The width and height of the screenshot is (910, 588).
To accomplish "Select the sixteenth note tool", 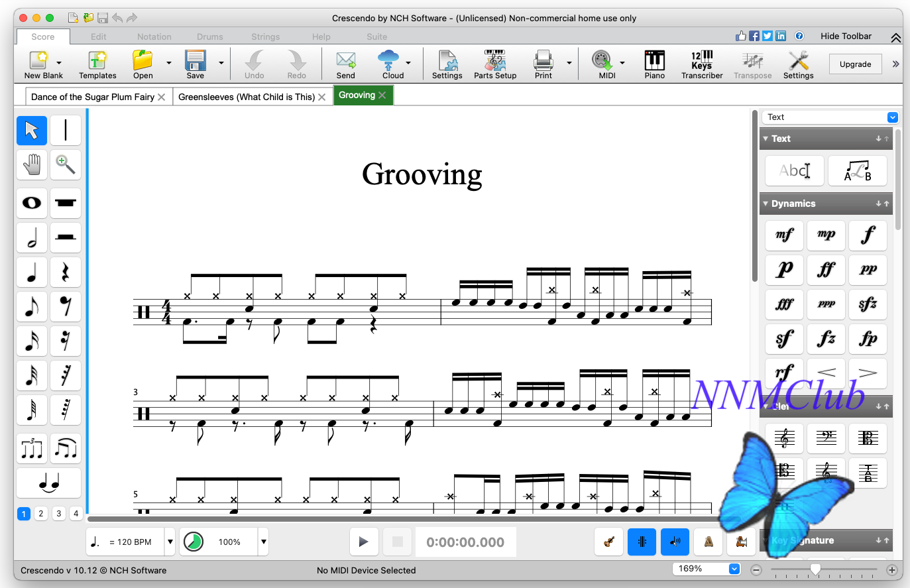I will point(32,341).
